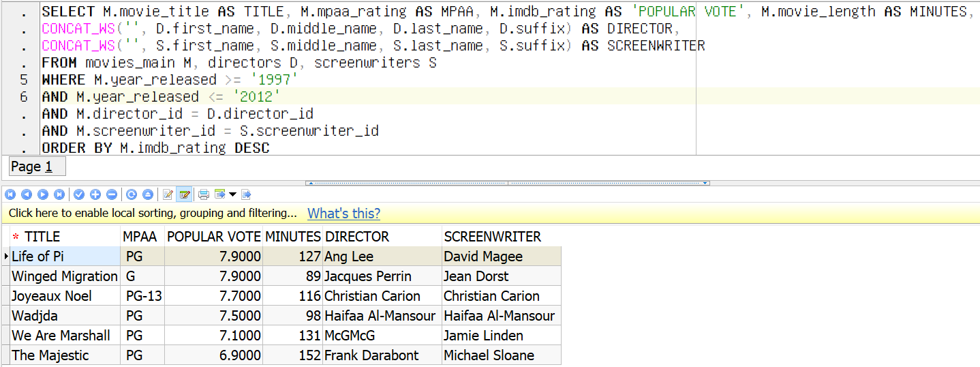Screen dimensions: 980x367
Task: Select the Wadjda title cell
Action: tap(65, 316)
